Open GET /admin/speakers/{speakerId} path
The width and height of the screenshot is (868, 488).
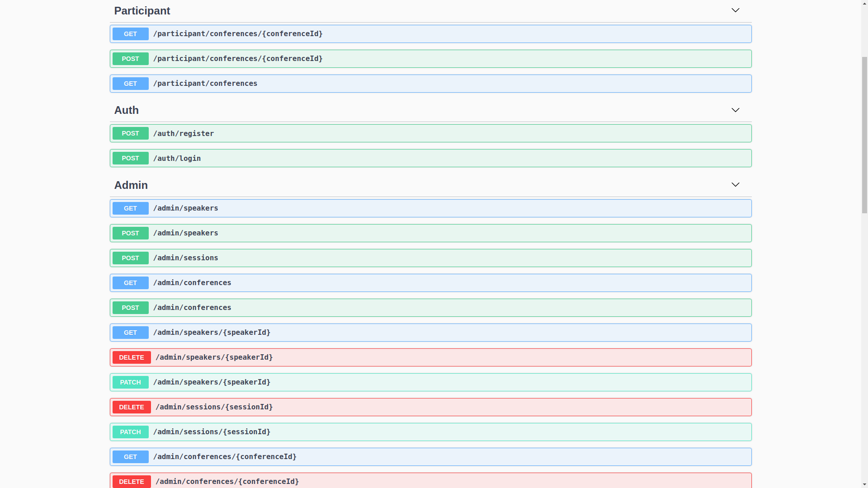212,333
